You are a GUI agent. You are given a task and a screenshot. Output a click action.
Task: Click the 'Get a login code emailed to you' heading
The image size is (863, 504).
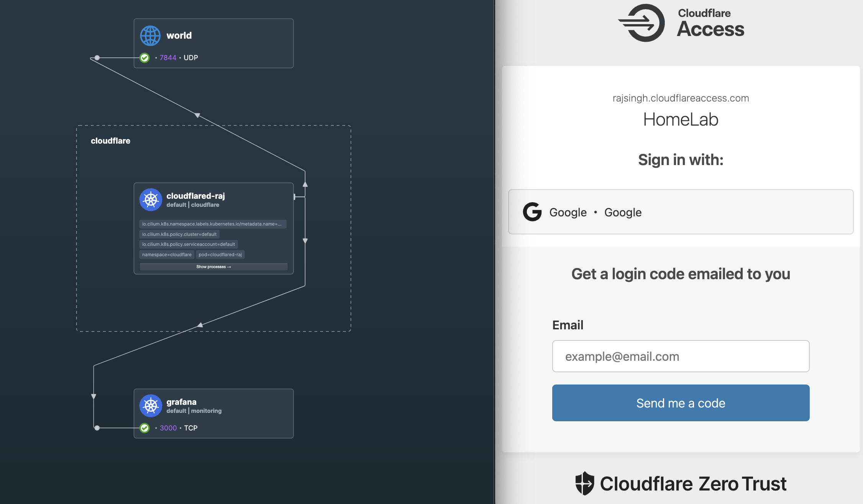click(681, 274)
